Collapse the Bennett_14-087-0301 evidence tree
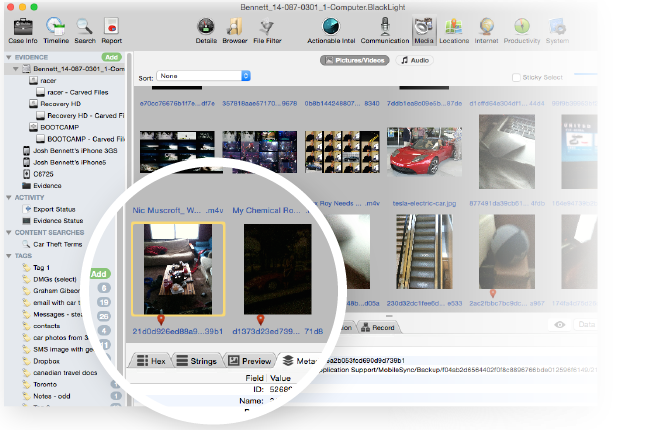This screenshot has width=650, height=430. (x=15, y=69)
